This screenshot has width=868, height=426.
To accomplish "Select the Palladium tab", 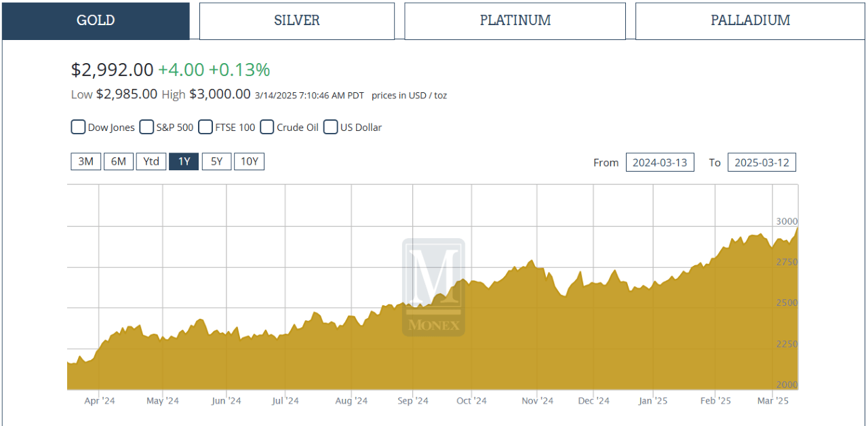I will 750,20.
